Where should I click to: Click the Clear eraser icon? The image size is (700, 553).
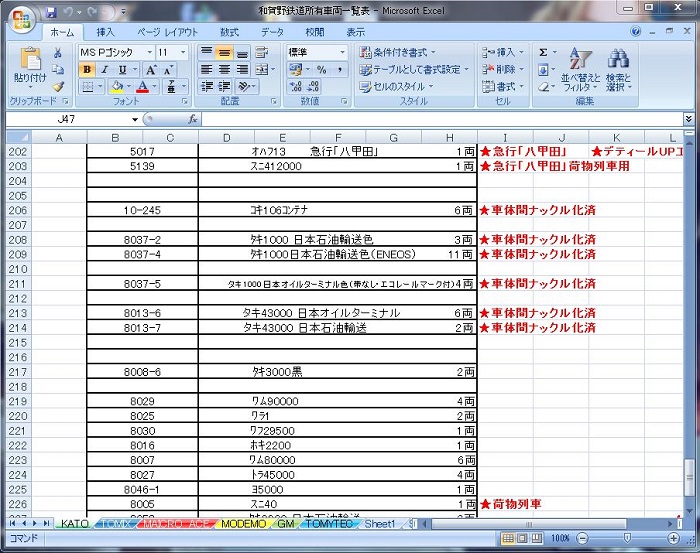[543, 86]
